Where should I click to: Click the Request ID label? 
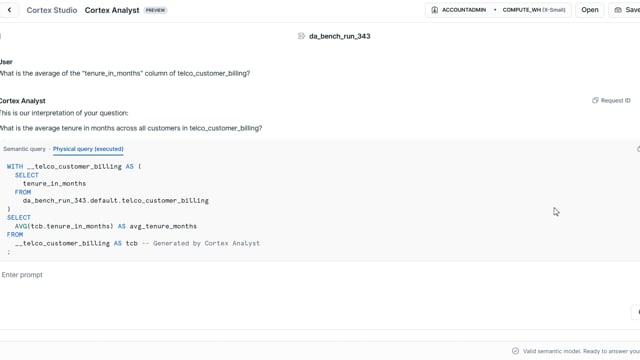coord(616,100)
